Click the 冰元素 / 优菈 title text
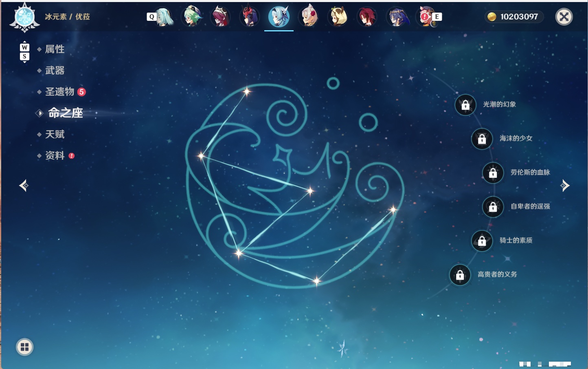The width and height of the screenshot is (588, 369). point(67,17)
